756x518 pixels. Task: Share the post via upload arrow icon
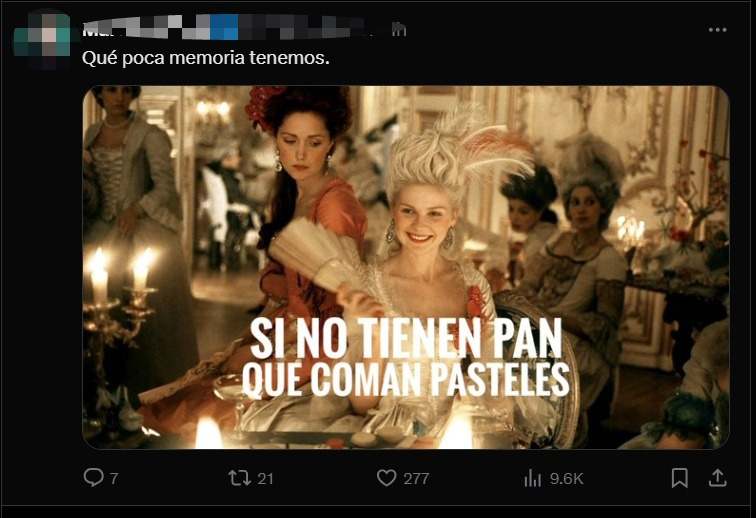click(717, 478)
